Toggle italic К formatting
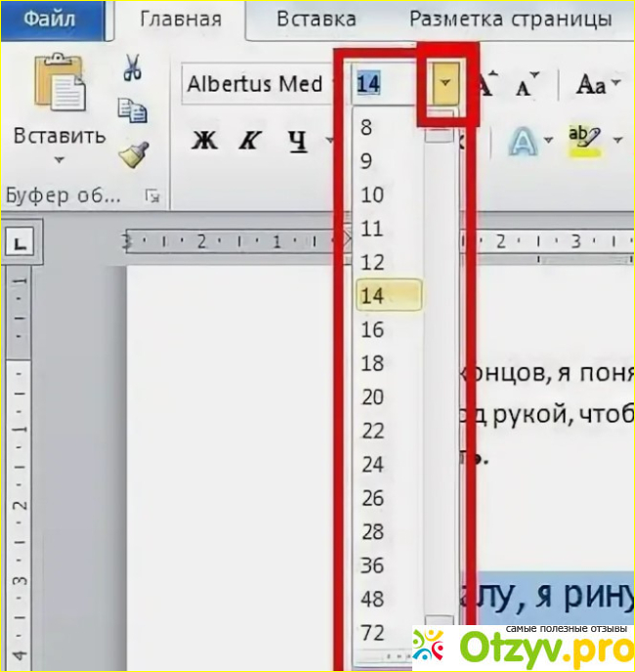 tap(250, 142)
